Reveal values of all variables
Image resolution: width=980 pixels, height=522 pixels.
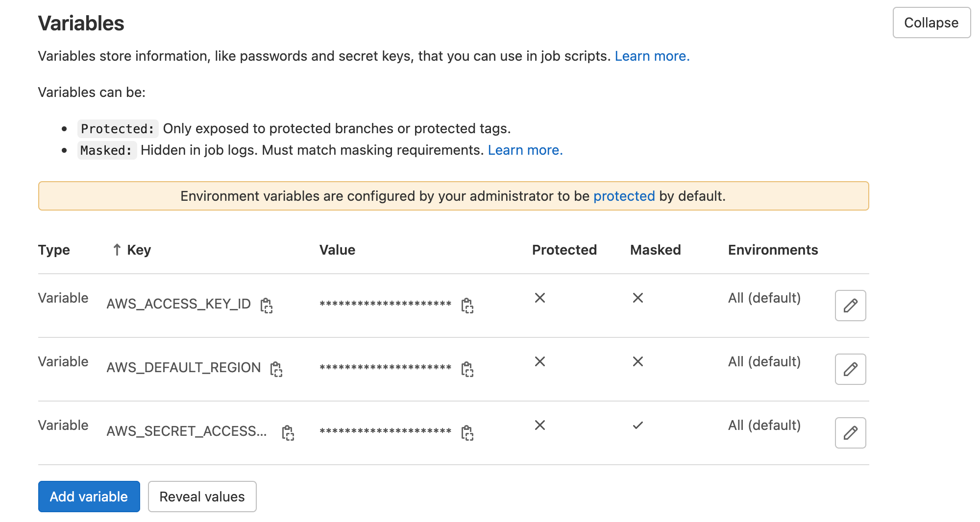(202, 497)
